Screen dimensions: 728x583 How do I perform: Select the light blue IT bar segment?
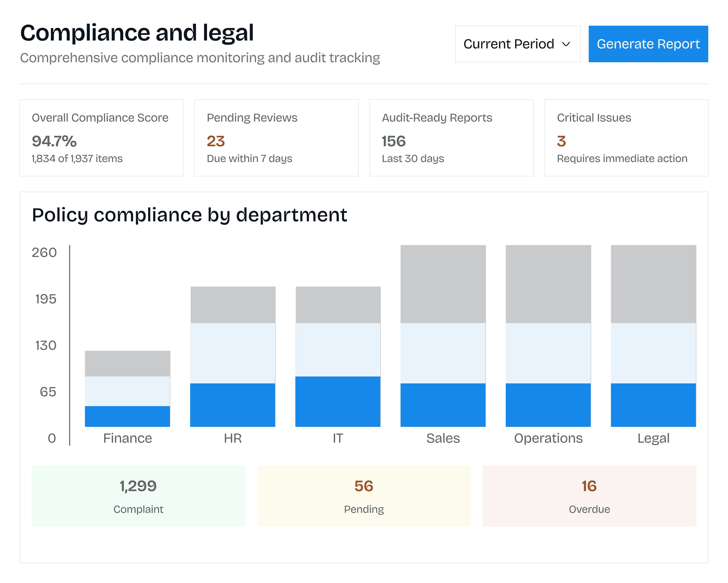pos(338,350)
